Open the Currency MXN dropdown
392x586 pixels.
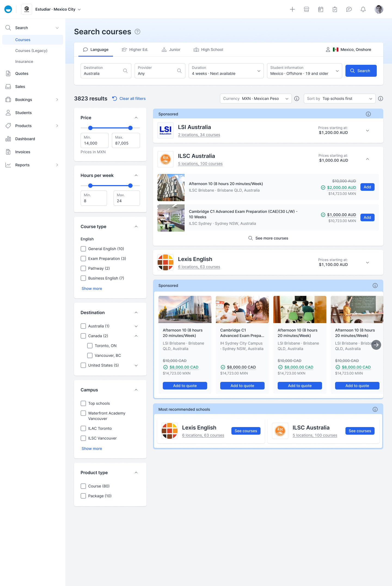[256, 99]
